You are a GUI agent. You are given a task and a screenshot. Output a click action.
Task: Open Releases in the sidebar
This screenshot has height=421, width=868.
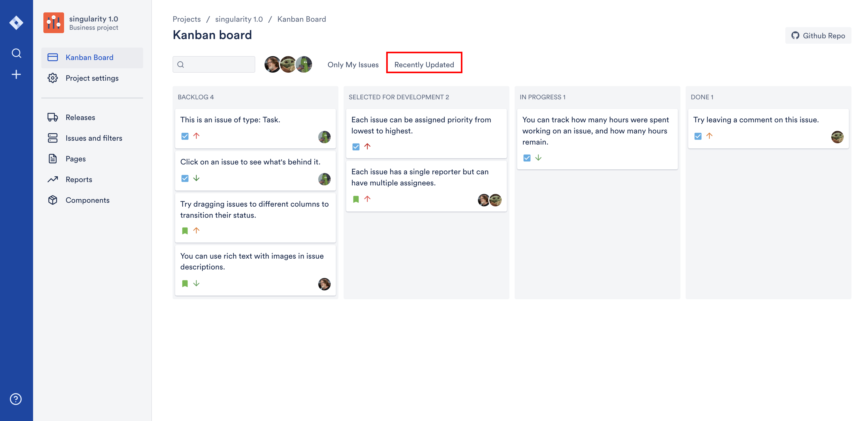[80, 117]
